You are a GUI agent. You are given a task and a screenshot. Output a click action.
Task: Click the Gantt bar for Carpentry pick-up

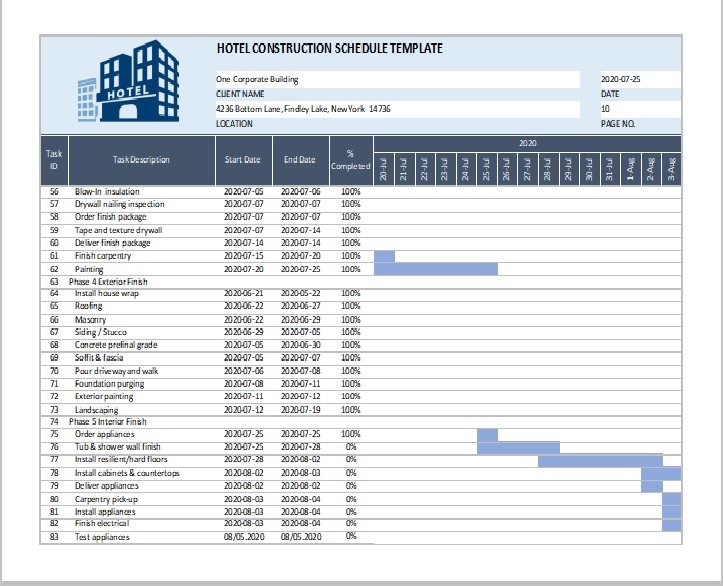pos(672,499)
